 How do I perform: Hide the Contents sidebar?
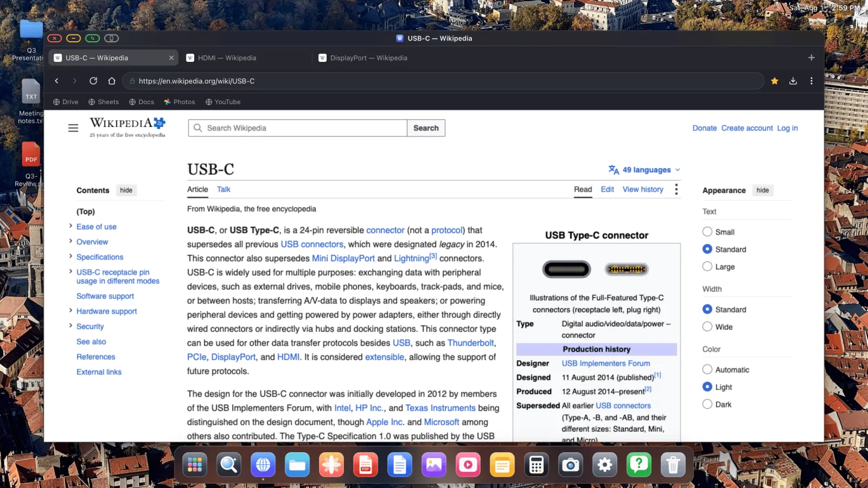(x=126, y=190)
